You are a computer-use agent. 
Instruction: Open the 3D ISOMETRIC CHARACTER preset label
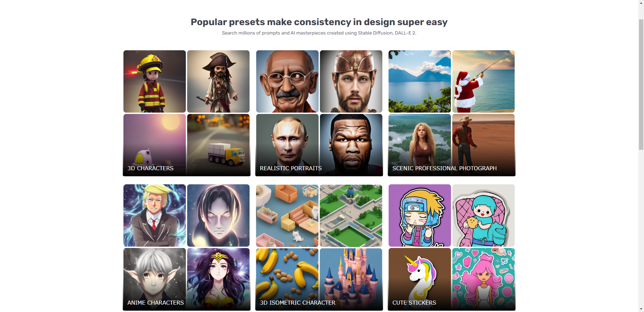[x=298, y=303]
